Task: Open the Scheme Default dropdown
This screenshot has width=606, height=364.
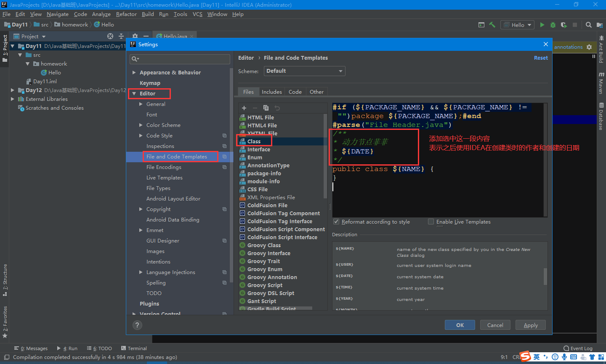Action: click(304, 71)
